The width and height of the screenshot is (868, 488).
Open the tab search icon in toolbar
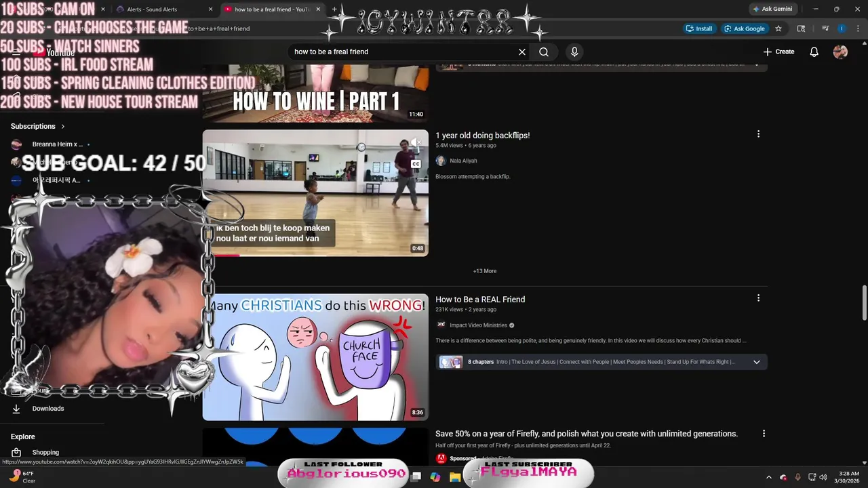coord(801,28)
